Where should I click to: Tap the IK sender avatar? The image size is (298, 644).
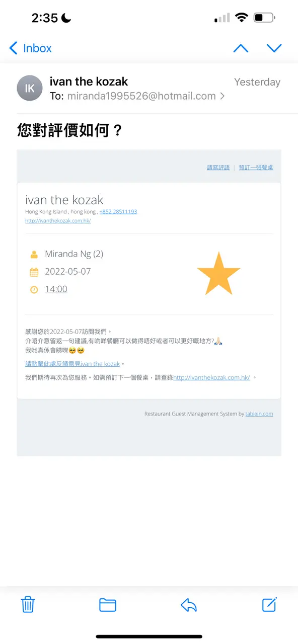[x=30, y=88]
